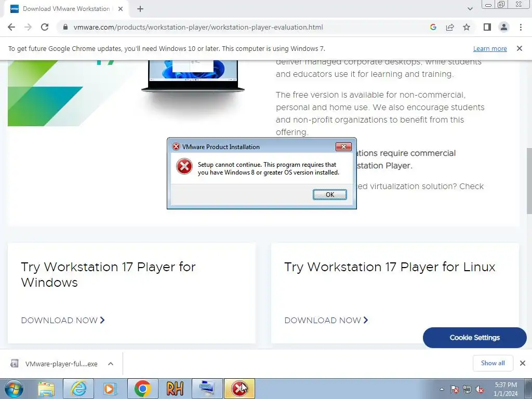Image resolution: width=532 pixels, height=399 pixels.
Task: Open a new browser tab
Action: 140,9
